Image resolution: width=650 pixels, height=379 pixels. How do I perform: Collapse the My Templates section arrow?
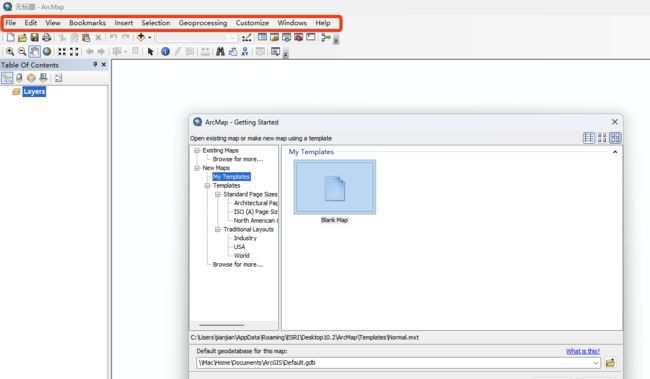coord(615,152)
